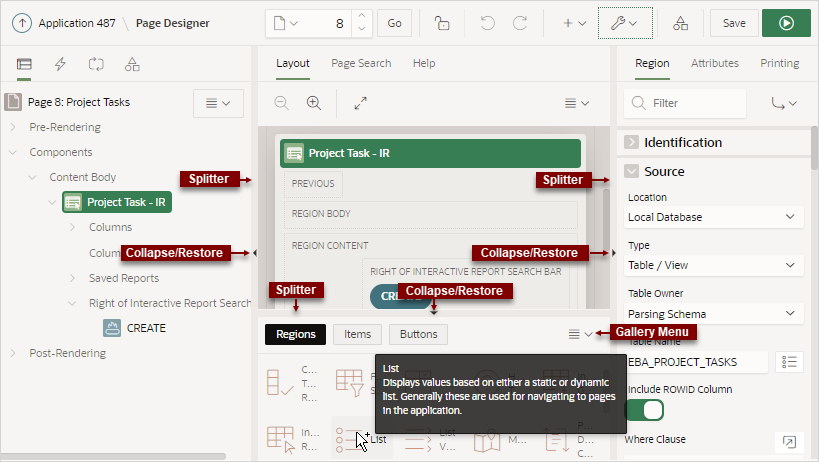The width and height of the screenshot is (819, 462).
Task: Select the Rendering tab icon
Action: click(x=24, y=64)
